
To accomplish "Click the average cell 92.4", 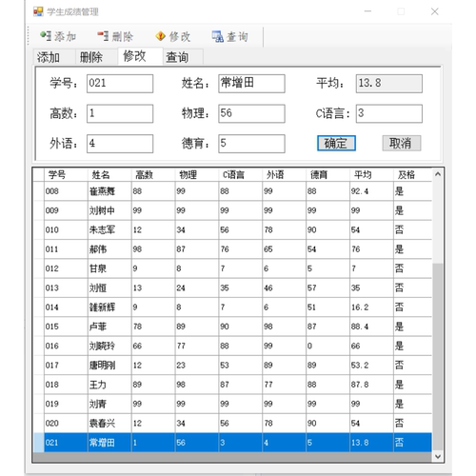I will pyautogui.click(x=371, y=191).
